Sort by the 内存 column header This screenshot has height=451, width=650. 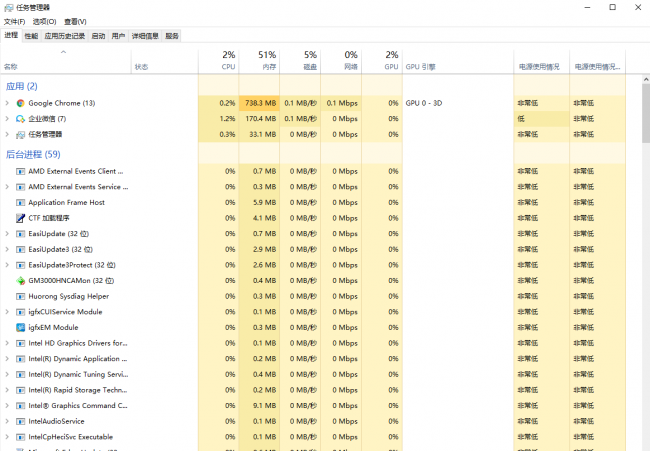259,61
